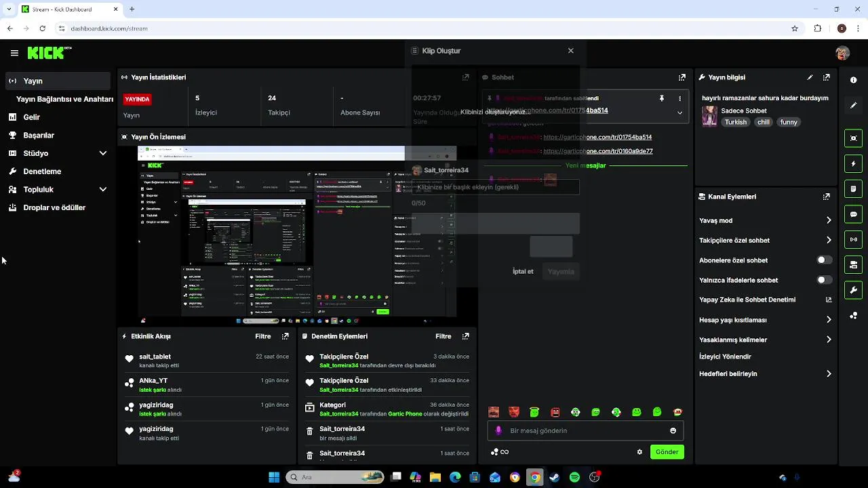Toggle broadcast signal icon in right sidebar

(x=853, y=239)
